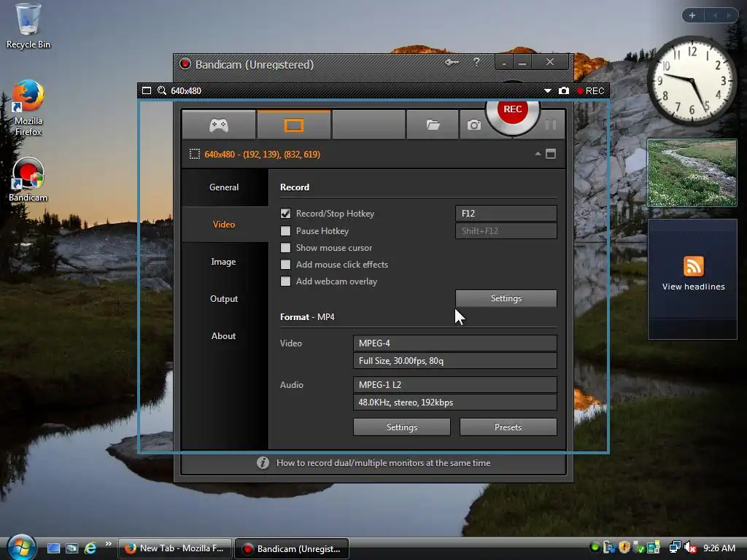
Task: Launch Internet Explorer from quick launch
Action: (x=90, y=548)
